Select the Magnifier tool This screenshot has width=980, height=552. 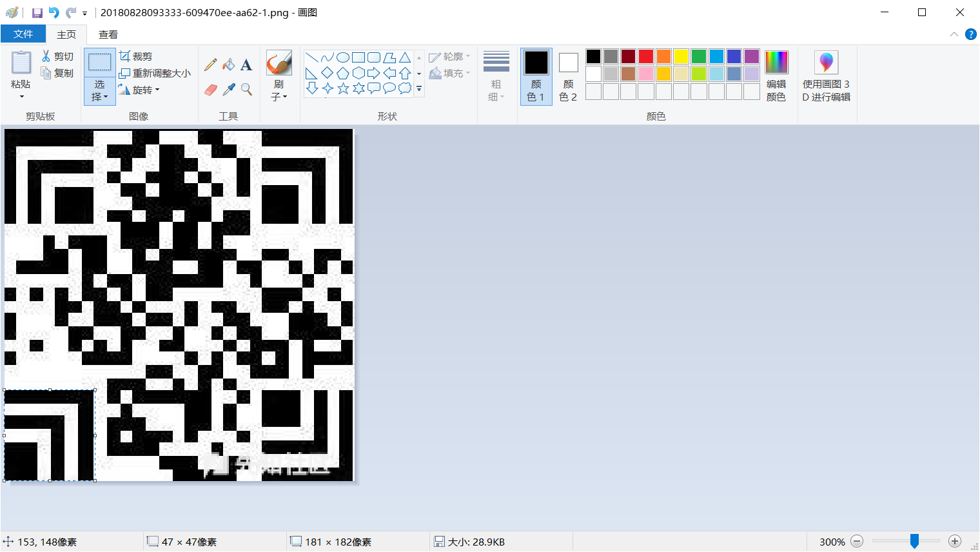click(246, 89)
